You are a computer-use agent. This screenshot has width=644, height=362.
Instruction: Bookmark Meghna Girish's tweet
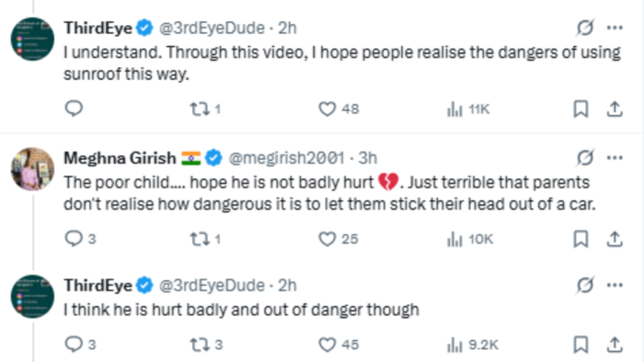(581, 239)
